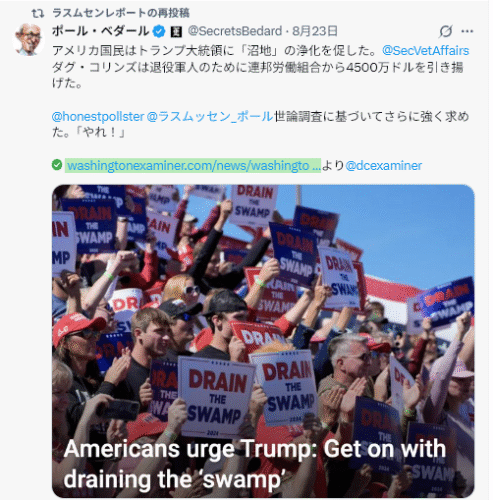Follow the washingtonexaminer.com news link
The height and width of the screenshot is (500, 493).
coord(193,165)
